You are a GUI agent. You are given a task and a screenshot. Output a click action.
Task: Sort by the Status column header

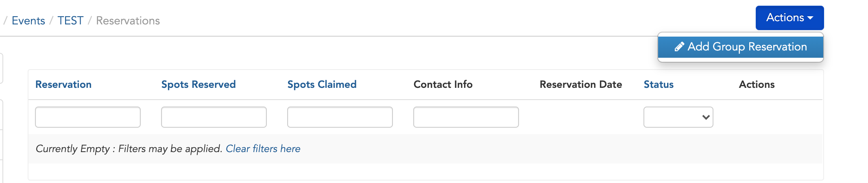coord(659,84)
